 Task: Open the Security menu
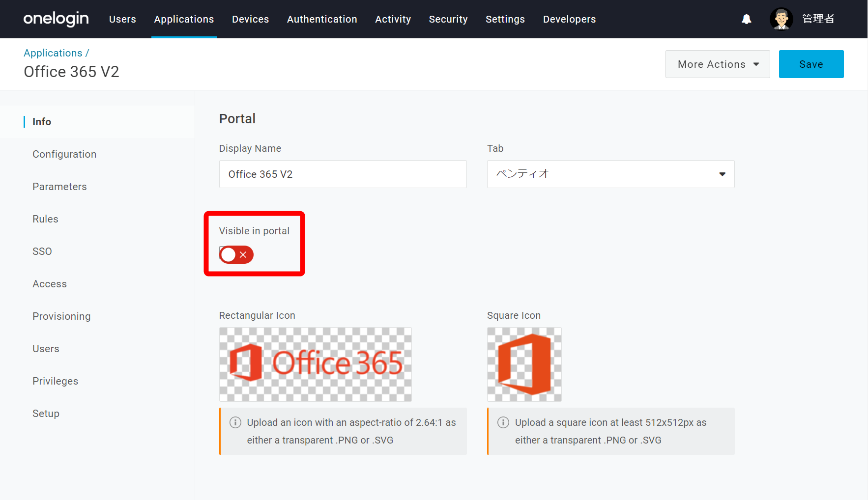(x=448, y=19)
